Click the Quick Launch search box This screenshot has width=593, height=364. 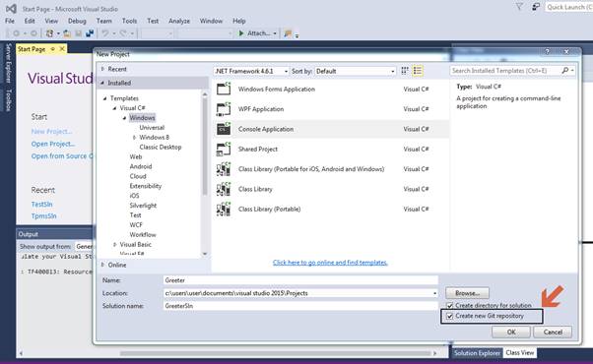tap(568, 7)
